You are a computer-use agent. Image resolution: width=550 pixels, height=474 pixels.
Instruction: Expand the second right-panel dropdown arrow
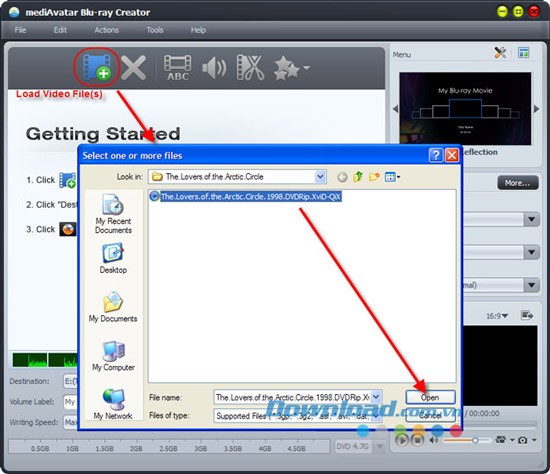pyautogui.click(x=531, y=252)
